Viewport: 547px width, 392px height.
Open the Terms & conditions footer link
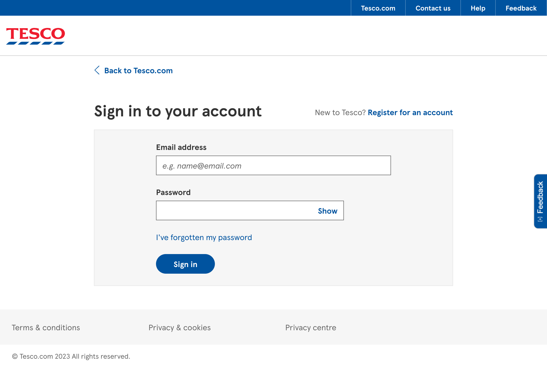[x=46, y=328]
